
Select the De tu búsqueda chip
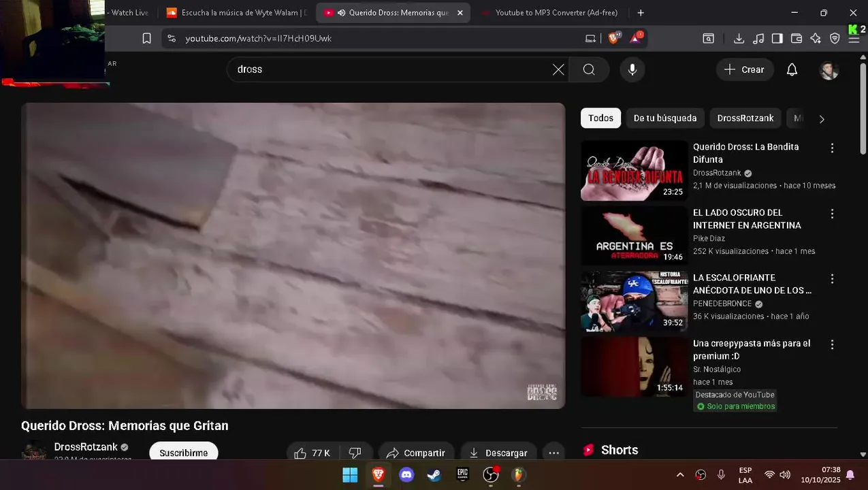click(665, 118)
